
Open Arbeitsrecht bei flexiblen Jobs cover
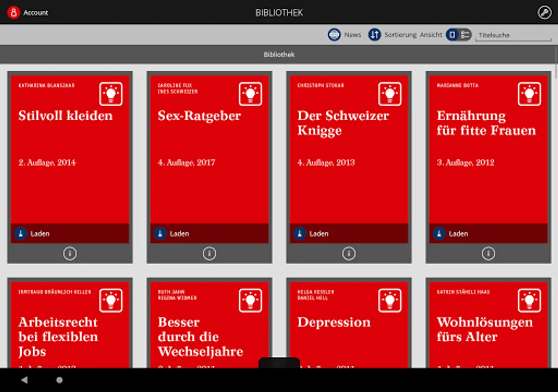coord(70,325)
